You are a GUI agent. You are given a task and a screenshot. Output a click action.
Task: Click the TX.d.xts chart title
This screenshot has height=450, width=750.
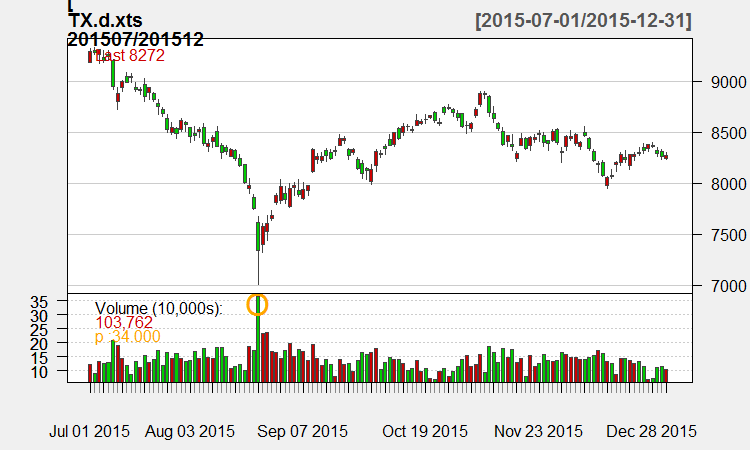click(x=105, y=22)
